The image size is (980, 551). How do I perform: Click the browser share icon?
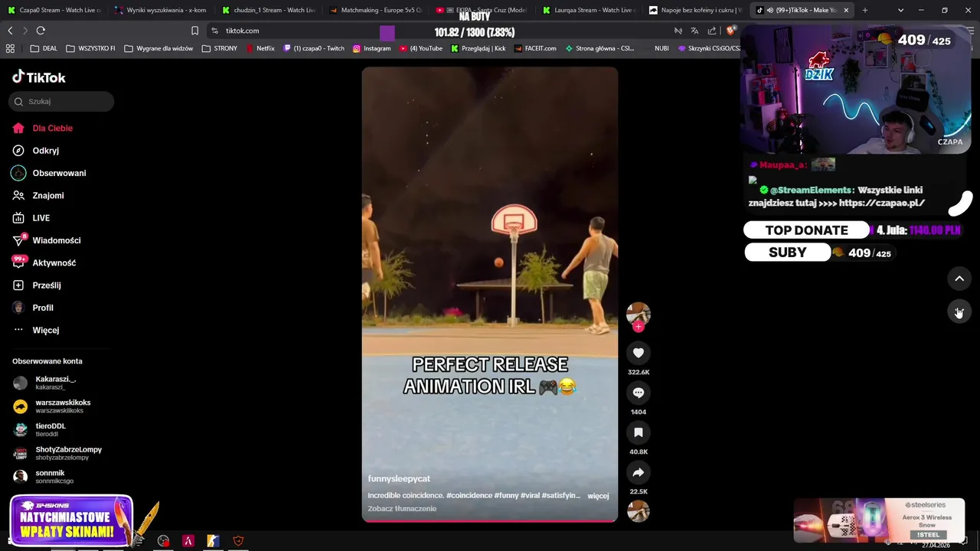click(x=712, y=31)
